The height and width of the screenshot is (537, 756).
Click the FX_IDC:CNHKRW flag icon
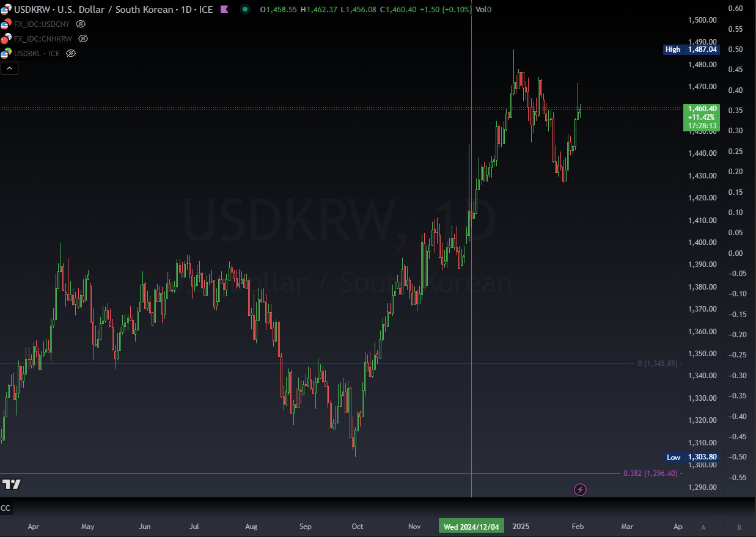tap(6, 39)
